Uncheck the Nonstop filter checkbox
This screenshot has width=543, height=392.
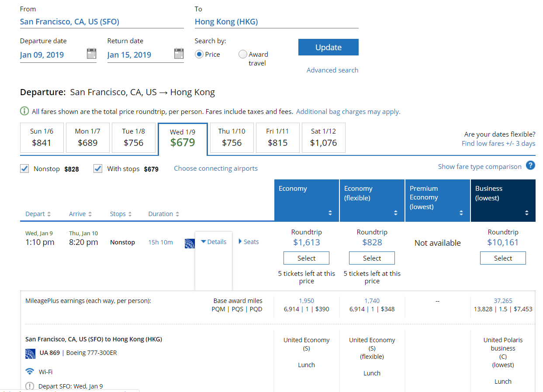click(25, 168)
